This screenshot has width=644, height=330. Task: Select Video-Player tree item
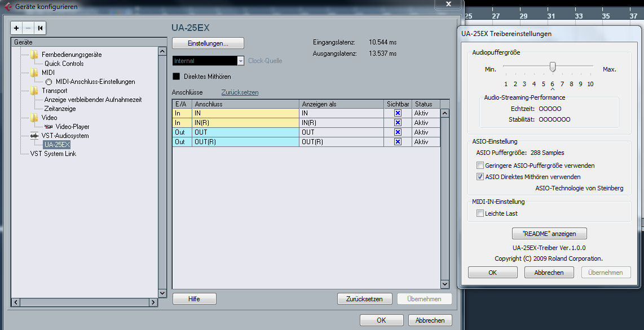(72, 127)
